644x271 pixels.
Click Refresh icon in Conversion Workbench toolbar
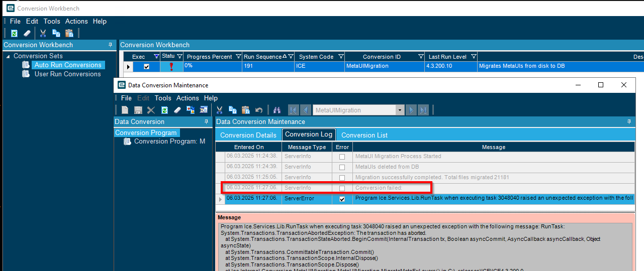[x=14, y=33]
